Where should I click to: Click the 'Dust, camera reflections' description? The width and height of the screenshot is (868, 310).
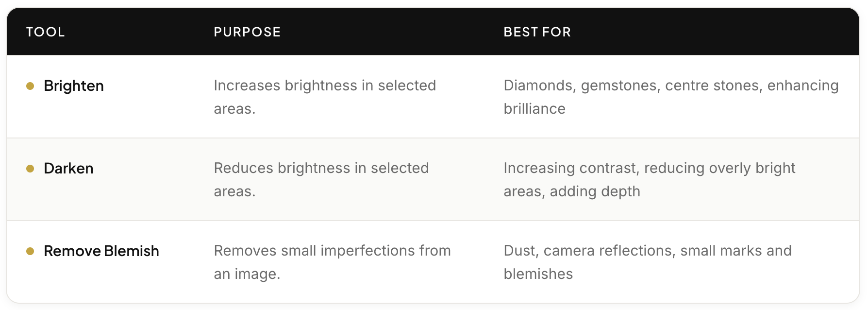(x=648, y=262)
